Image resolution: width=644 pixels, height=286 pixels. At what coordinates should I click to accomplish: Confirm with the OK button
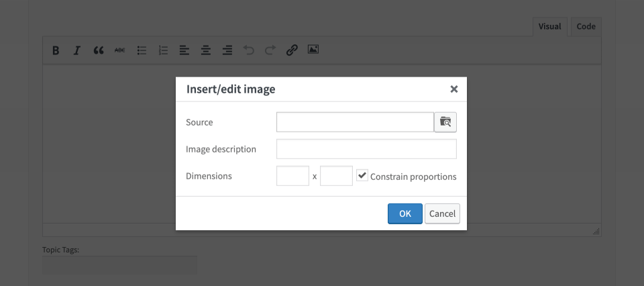point(405,213)
